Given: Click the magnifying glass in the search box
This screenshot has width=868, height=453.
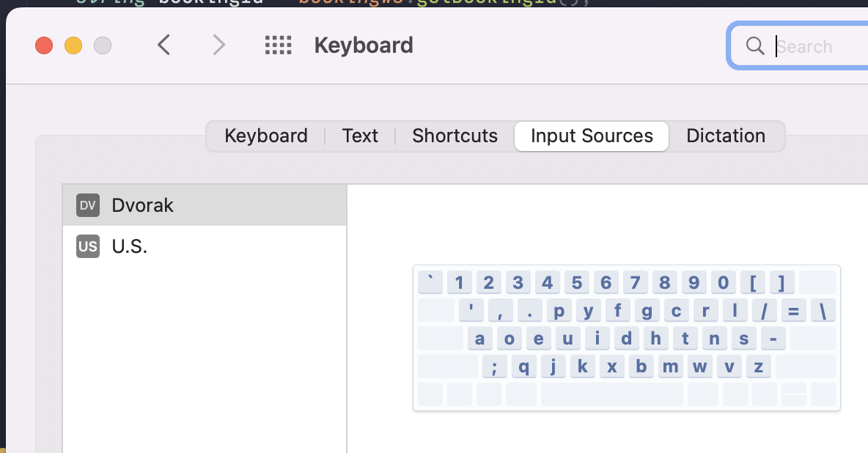Looking at the screenshot, I should 755,45.
